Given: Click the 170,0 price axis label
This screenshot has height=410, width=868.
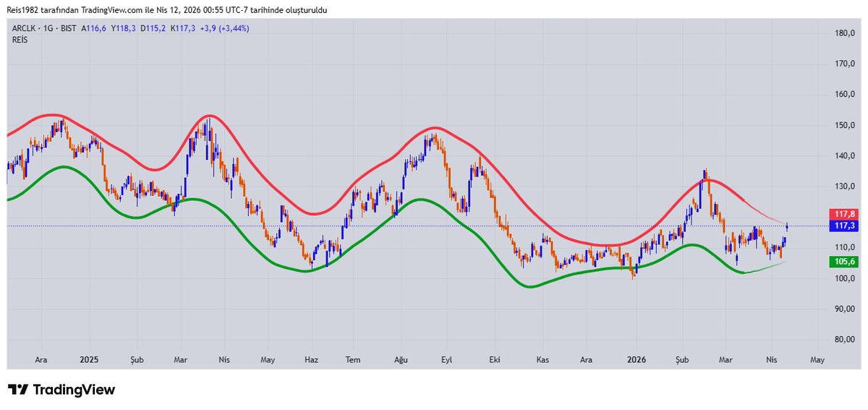Looking at the screenshot, I should tap(846, 64).
